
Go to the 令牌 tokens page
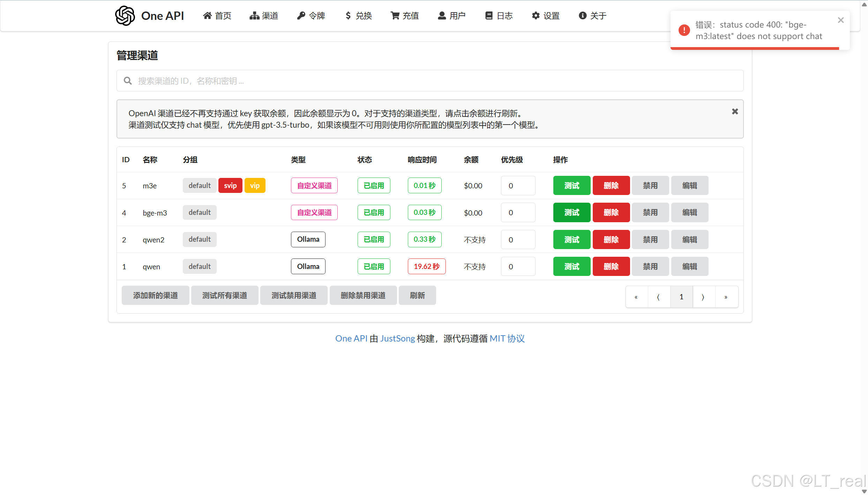tap(311, 16)
